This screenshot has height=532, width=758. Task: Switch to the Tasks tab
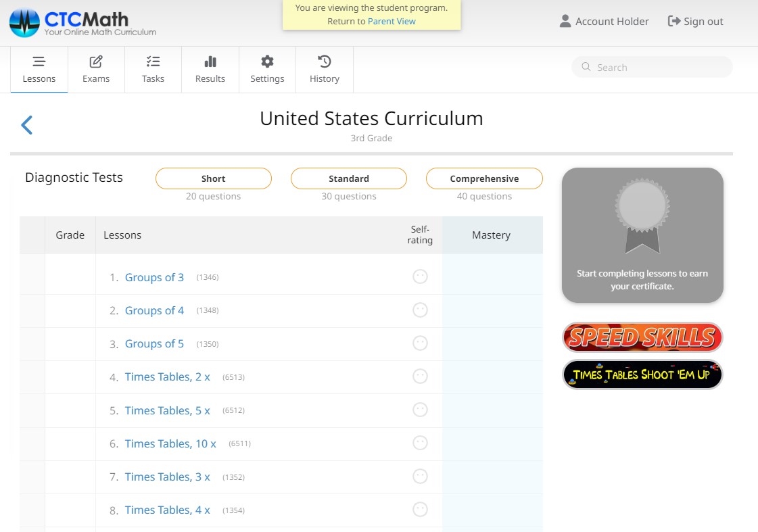click(153, 69)
